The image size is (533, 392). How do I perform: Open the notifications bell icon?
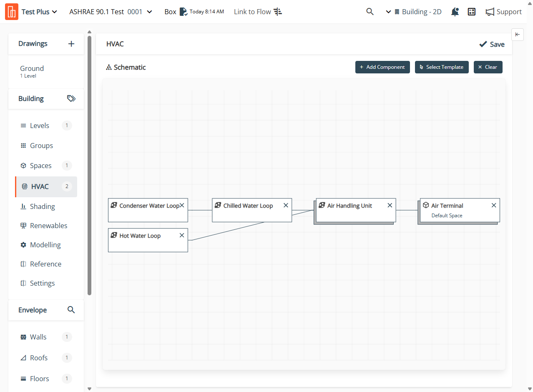455,12
